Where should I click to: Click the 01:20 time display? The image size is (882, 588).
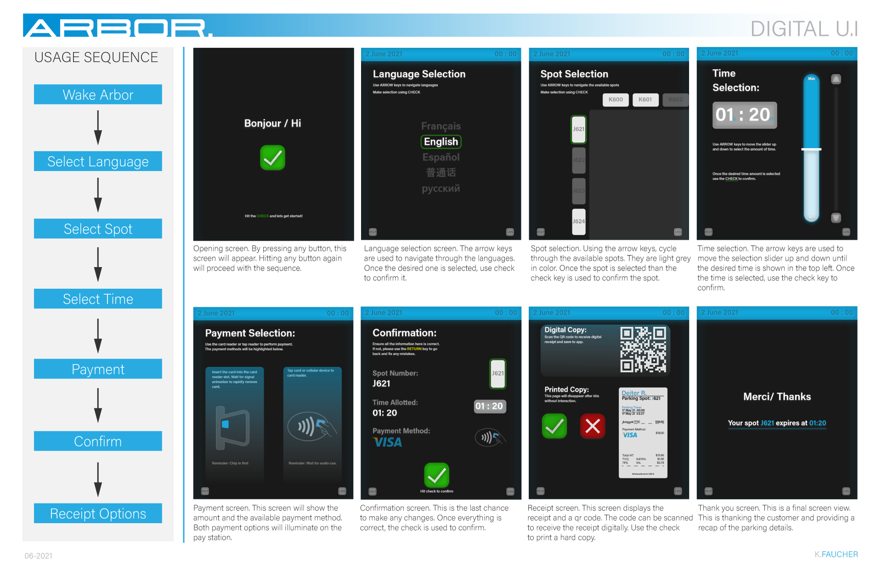(744, 115)
